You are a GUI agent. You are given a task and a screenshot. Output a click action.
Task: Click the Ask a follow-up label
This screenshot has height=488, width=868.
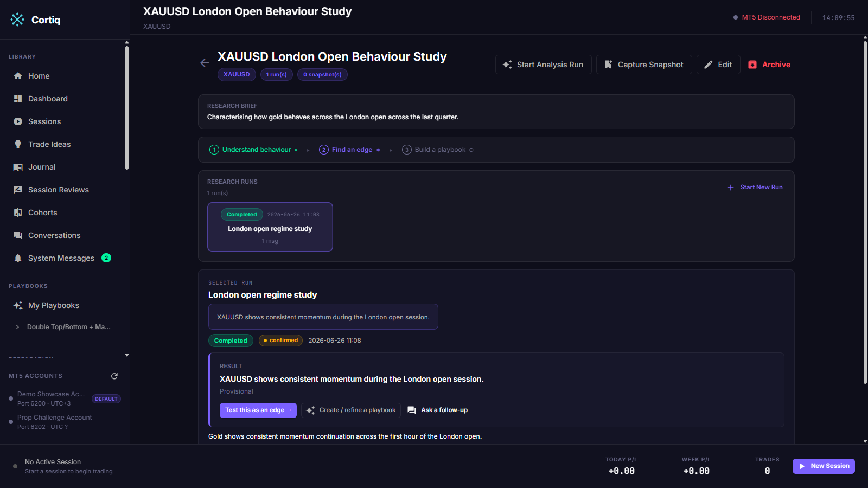[444, 410]
